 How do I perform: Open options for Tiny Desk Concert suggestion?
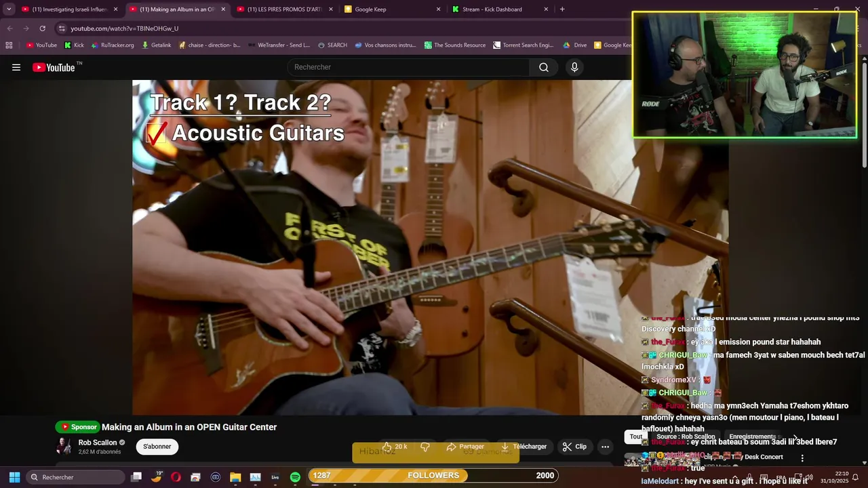tap(802, 458)
